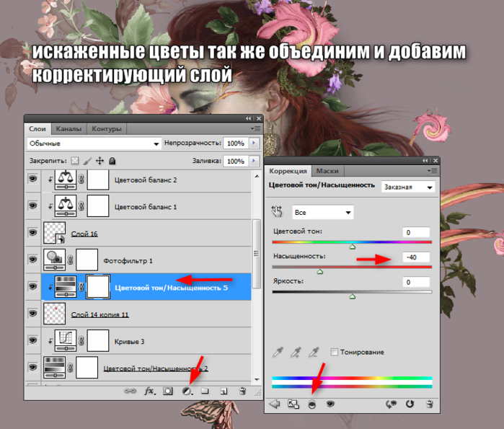Open Непрозрачность slider arrow
Image resolution: width=504 pixels, height=429 pixels.
click(x=254, y=143)
